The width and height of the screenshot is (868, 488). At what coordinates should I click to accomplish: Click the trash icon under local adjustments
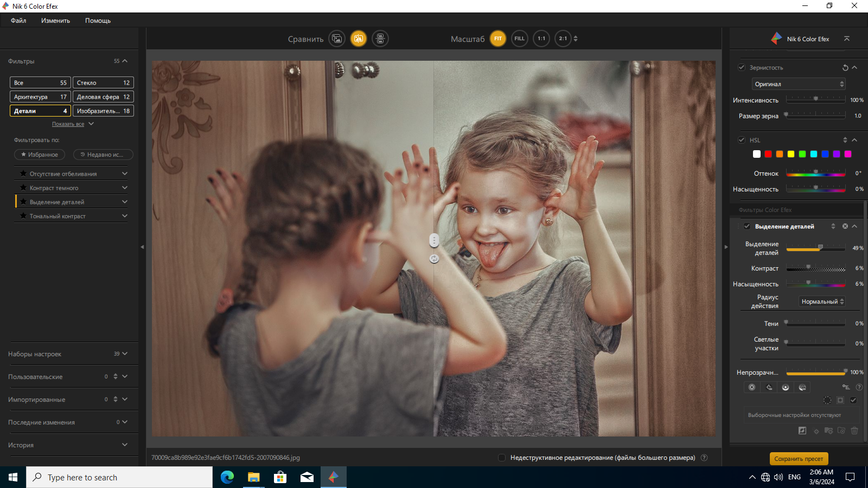tap(854, 431)
